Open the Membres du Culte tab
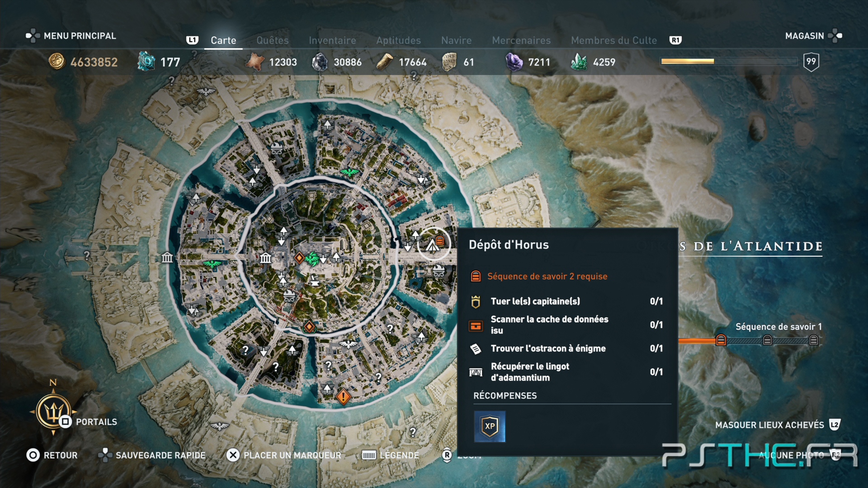Image resolution: width=868 pixels, height=488 pixels. click(614, 40)
